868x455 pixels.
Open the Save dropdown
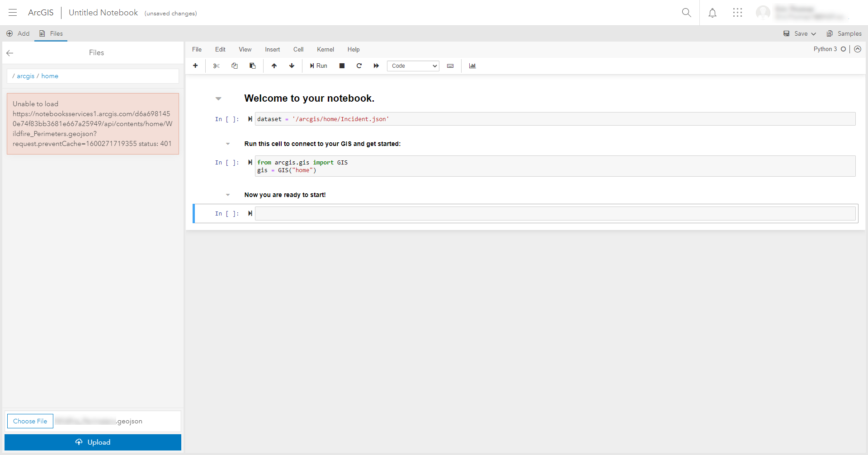(800, 33)
